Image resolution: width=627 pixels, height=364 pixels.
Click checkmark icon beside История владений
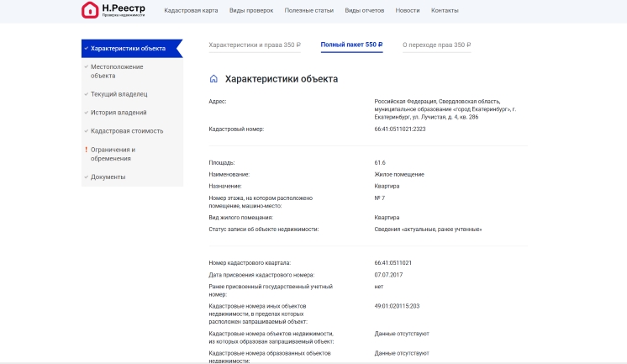(x=86, y=113)
